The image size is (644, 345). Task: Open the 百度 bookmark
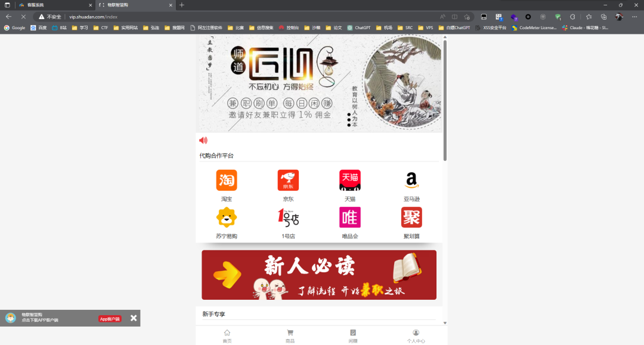(x=39, y=28)
